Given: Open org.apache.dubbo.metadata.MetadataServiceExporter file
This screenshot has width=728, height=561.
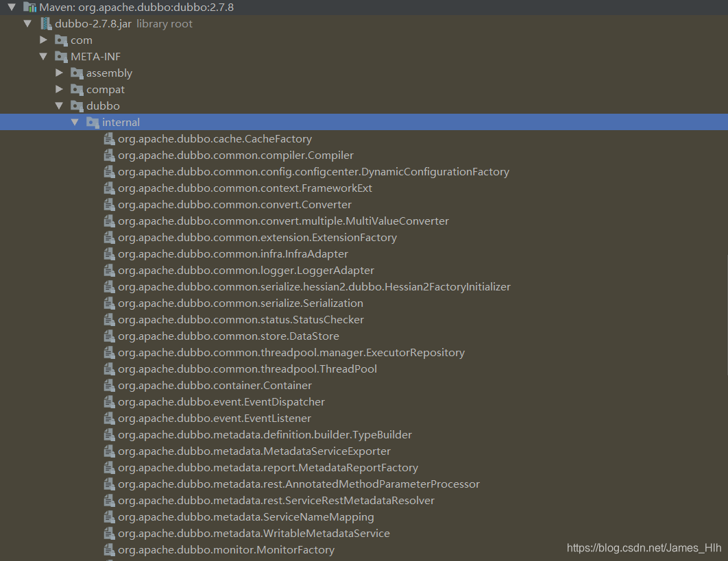Looking at the screenshot, I should pyautogui.click(x=254, y=451).
